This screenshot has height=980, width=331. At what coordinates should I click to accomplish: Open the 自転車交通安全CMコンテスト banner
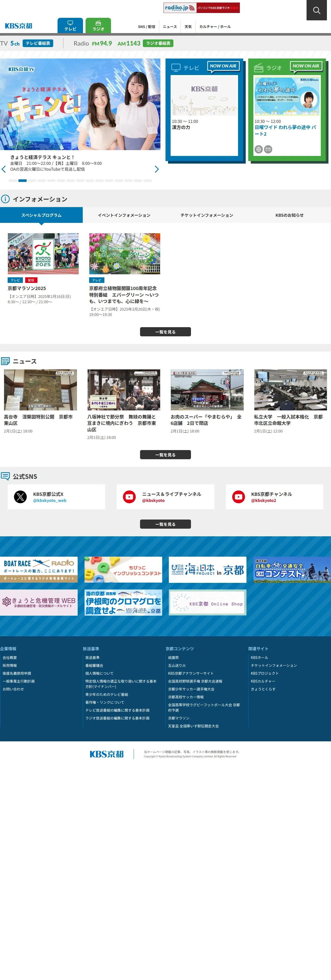point(292,570)
